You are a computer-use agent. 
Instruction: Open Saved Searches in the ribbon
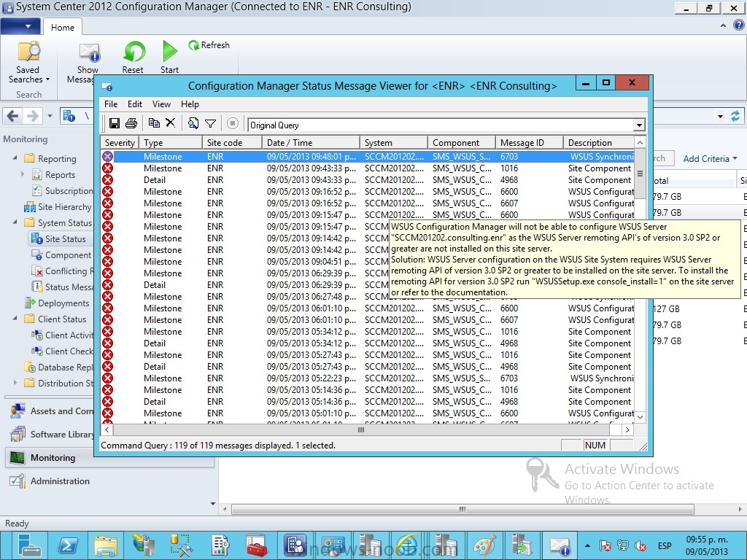click(28, 63)
